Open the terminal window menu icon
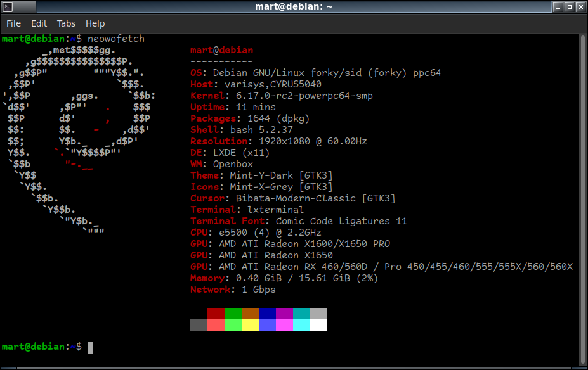 point(7,7)
